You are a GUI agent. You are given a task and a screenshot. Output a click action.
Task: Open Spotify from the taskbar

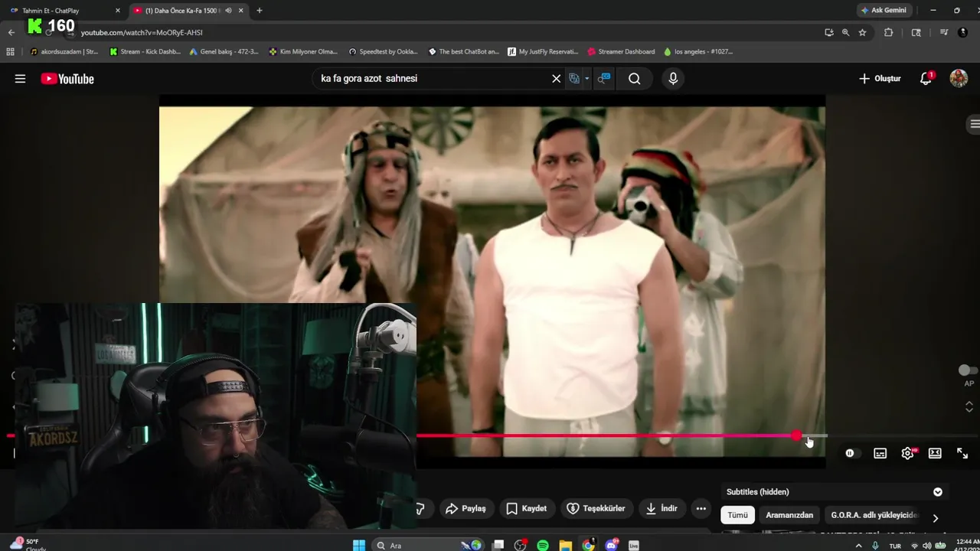pos(543,545)
